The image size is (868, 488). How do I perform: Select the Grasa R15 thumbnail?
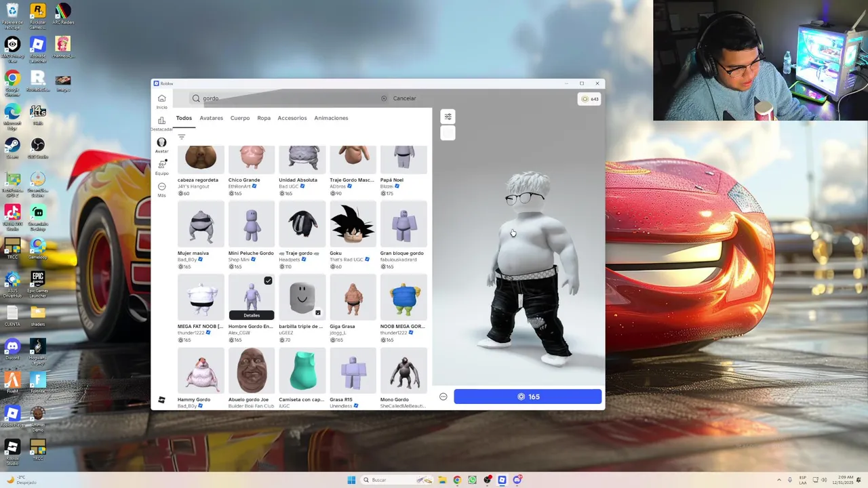click(x=353, y=371)
